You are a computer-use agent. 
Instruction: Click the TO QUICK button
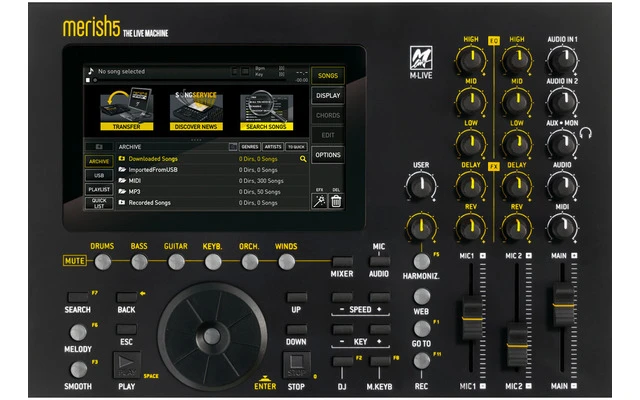click(296, 147)
